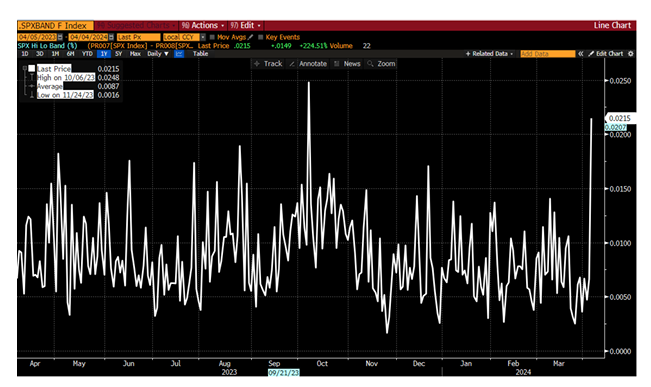The width and height of the screenshot is (651, 387).
Task: Click the 09/21/23 date marker on axis
Action: [284, 372]
